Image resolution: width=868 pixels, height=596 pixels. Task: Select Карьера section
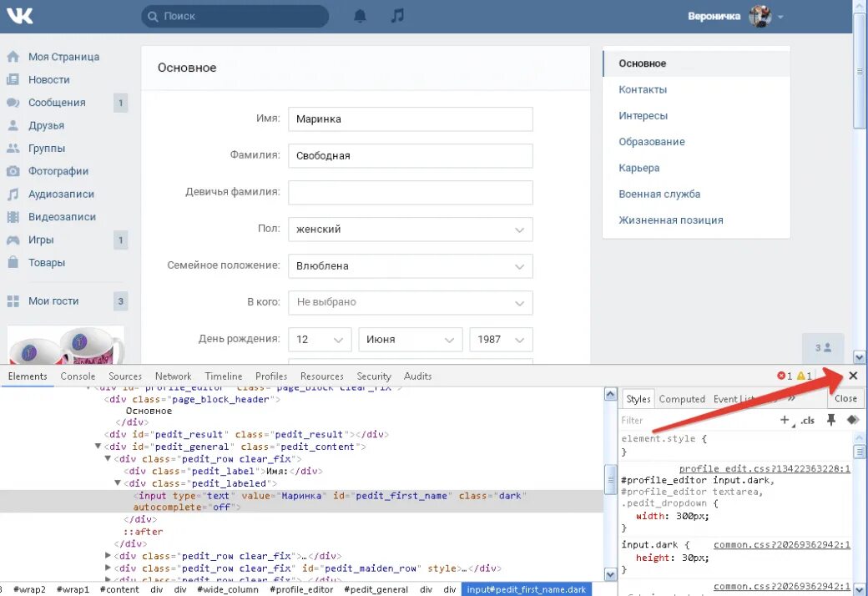point(638,168)
